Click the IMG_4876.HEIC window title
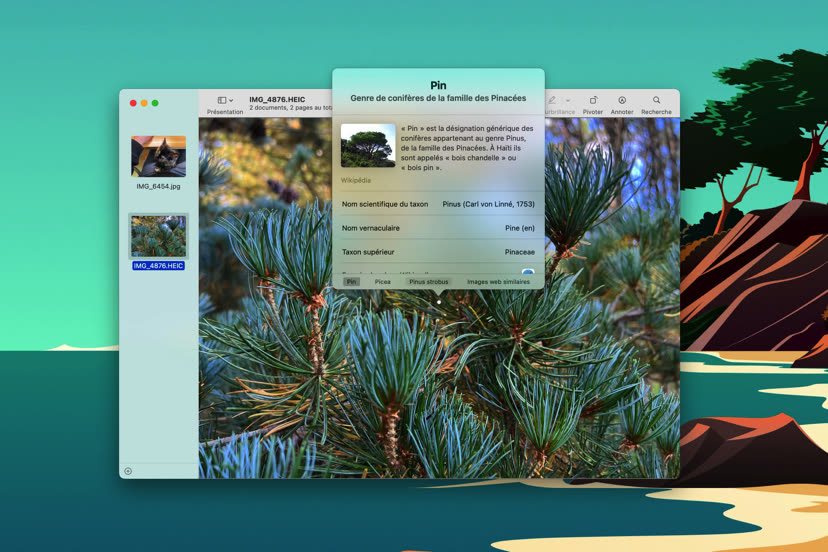 tap(277, 99)
